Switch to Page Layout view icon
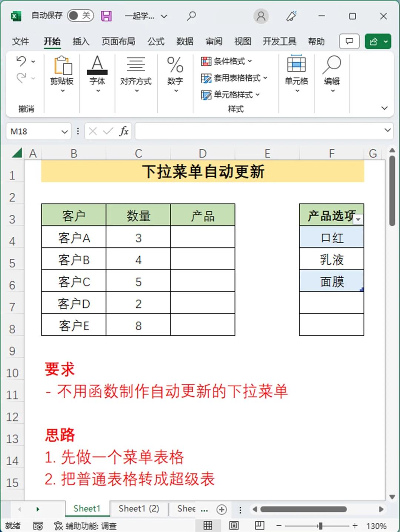Viewport: 400px width, 532px height. click(x=234, y=525)
